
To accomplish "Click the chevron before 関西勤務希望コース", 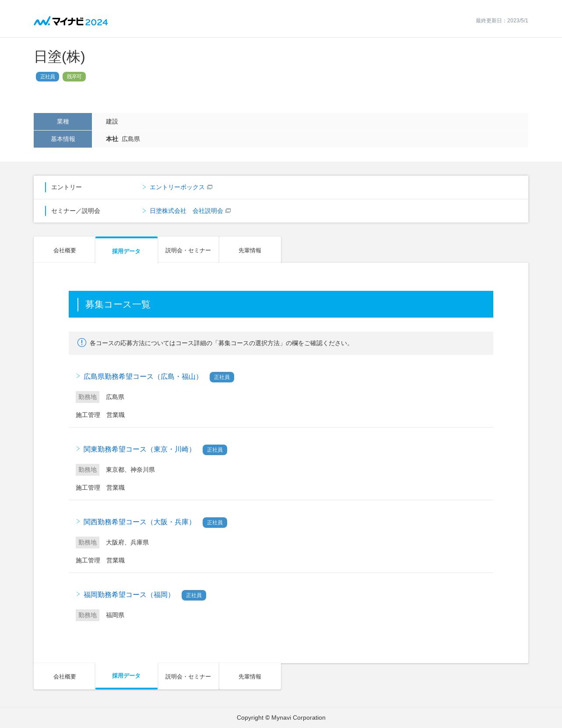I will coord(78,521).
